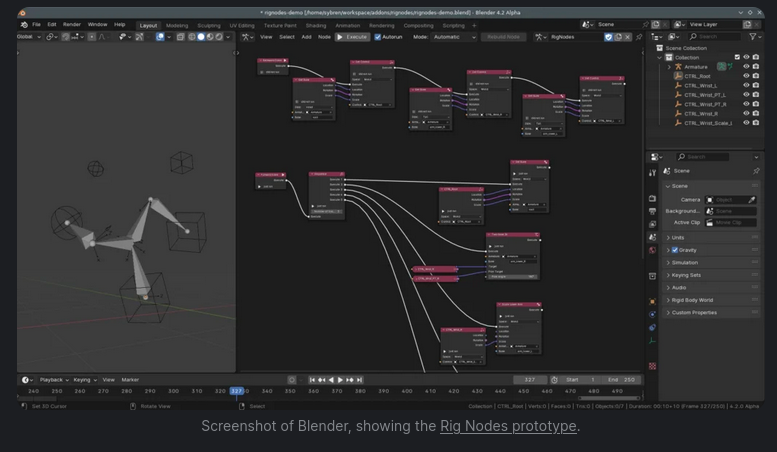
Task: Open the Global transform orientation dropdown
Action: [29, 37]
